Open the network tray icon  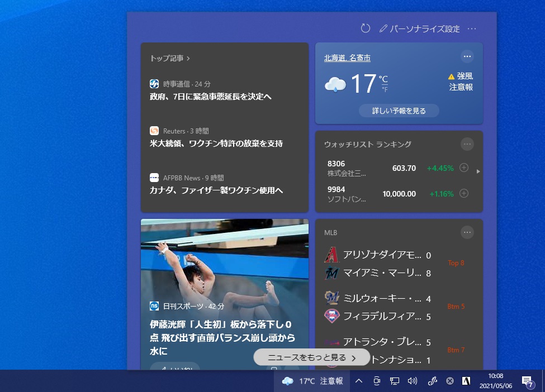(395, 381)
